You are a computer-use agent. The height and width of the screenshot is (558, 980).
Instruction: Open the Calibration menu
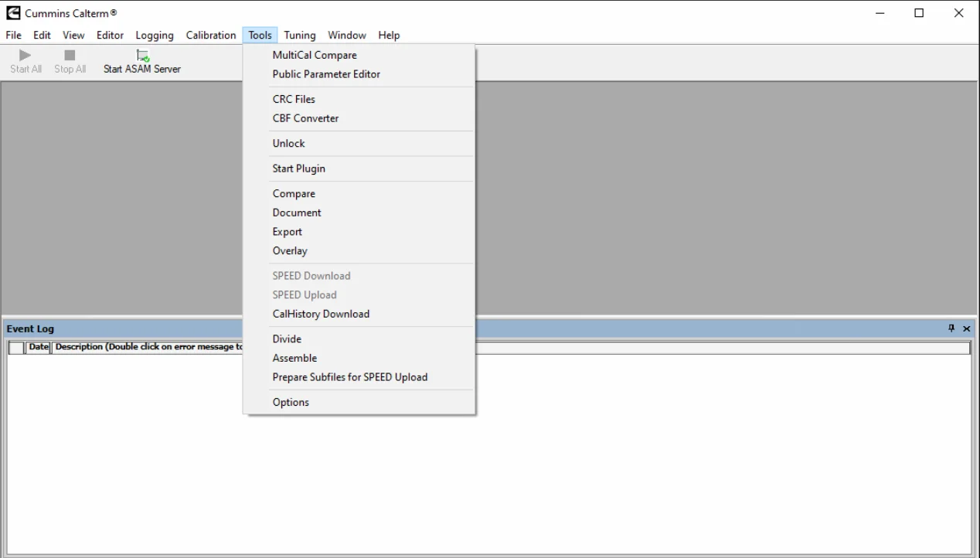[x=211, y=35]
